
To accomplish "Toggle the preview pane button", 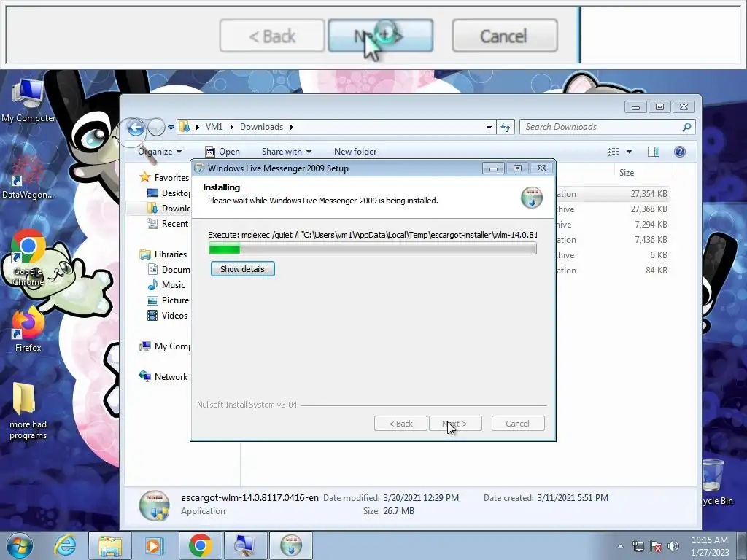I will click(x=654, y=152).
